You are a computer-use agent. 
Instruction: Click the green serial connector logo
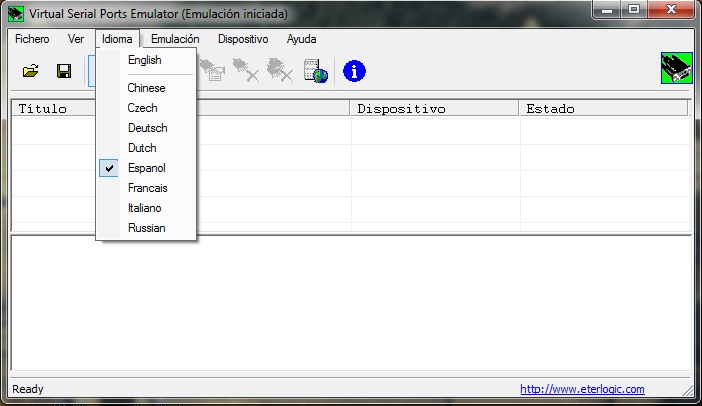point(676,68)
